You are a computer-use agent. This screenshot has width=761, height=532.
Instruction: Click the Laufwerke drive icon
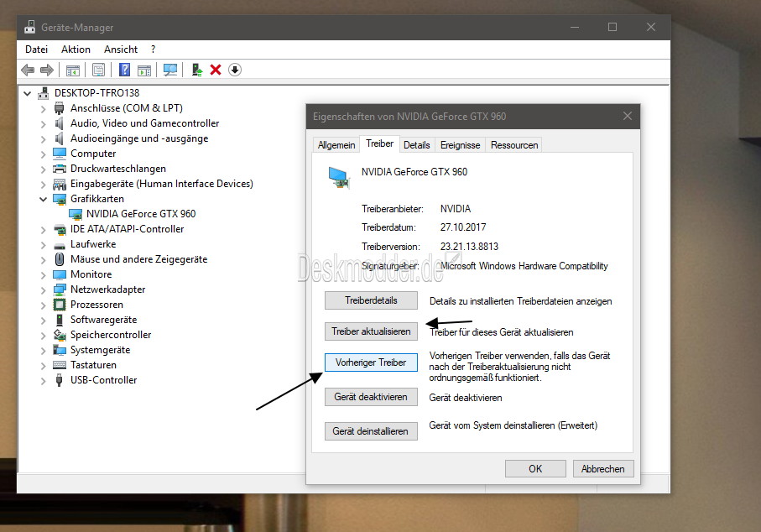click(x=60, y=245)
